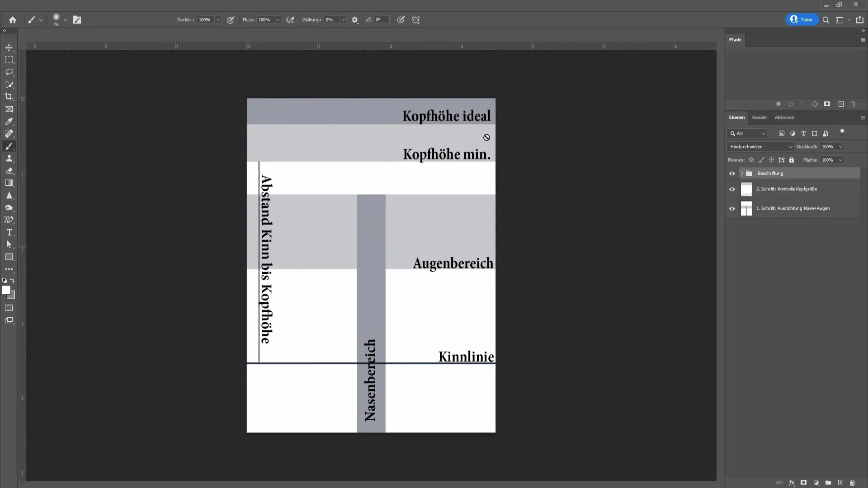The width and height of the screenshot is (868, 488).
Task: Hide the 1. Schritt: Ausrichtung Nase+Augen layer
Action: (x=732, y=208)
